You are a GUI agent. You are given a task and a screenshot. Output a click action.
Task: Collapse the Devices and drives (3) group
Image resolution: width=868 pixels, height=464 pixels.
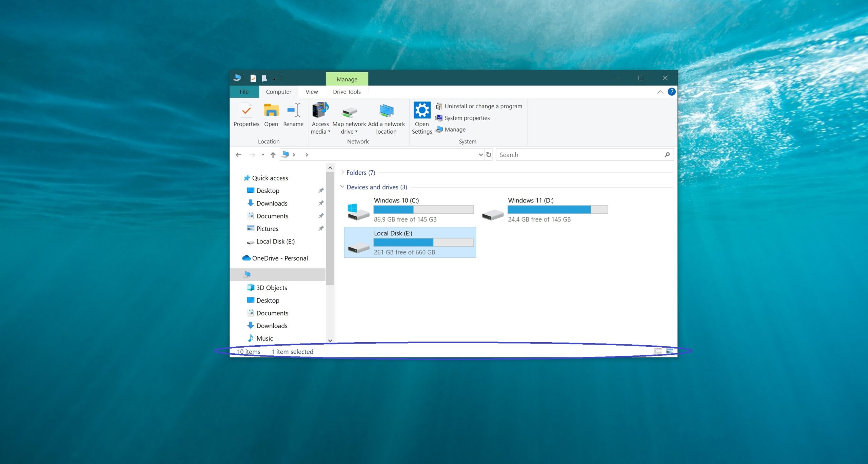(342, 187)
